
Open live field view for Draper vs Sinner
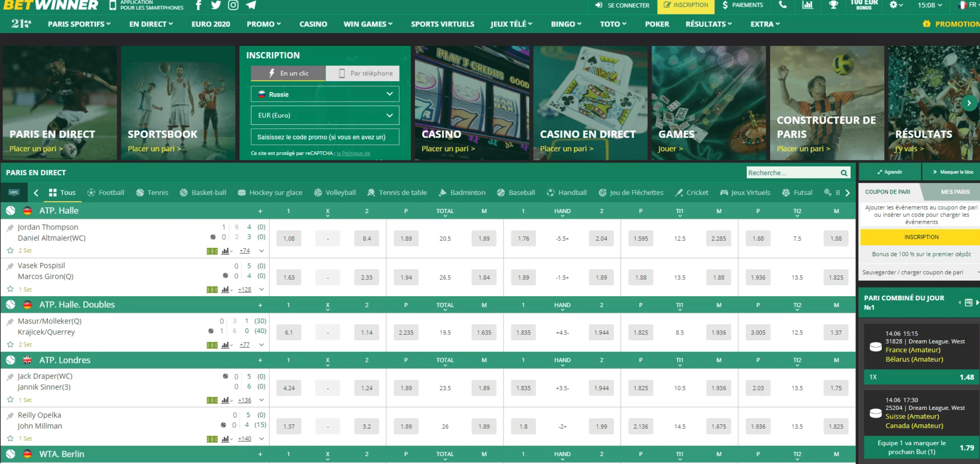[212, 400]
